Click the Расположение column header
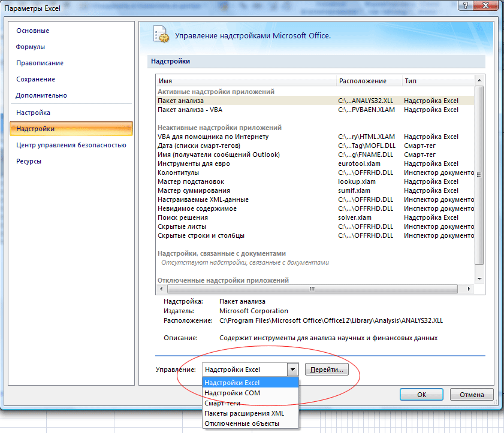Screen dimensions: 504x433 pos(369,81)
